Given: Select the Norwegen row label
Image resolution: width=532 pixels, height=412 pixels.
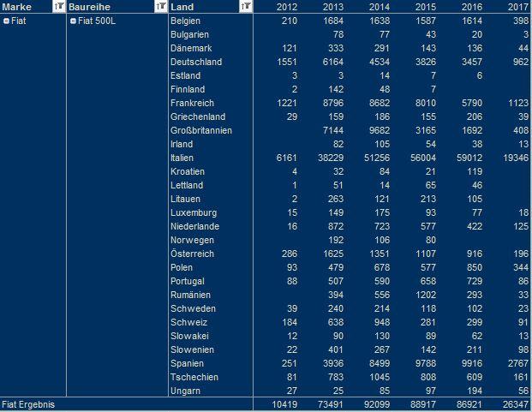Looking at the screenshot, I should 192,240.
